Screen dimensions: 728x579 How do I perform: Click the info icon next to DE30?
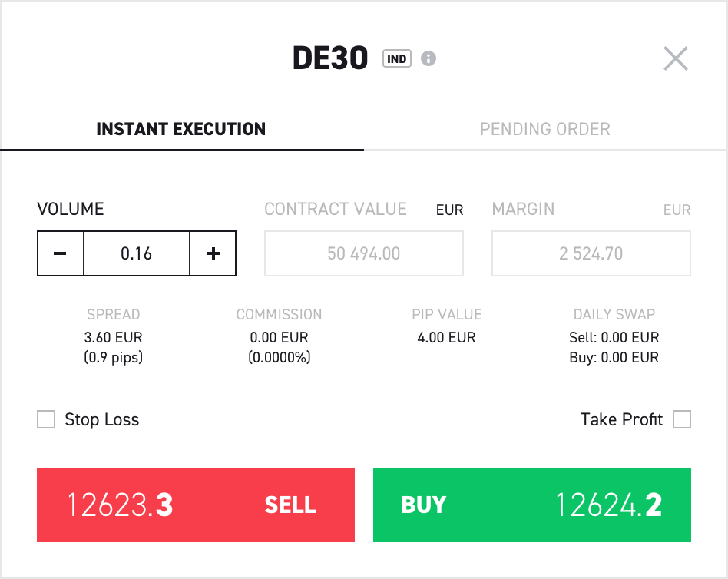click(x=429, y=58)
